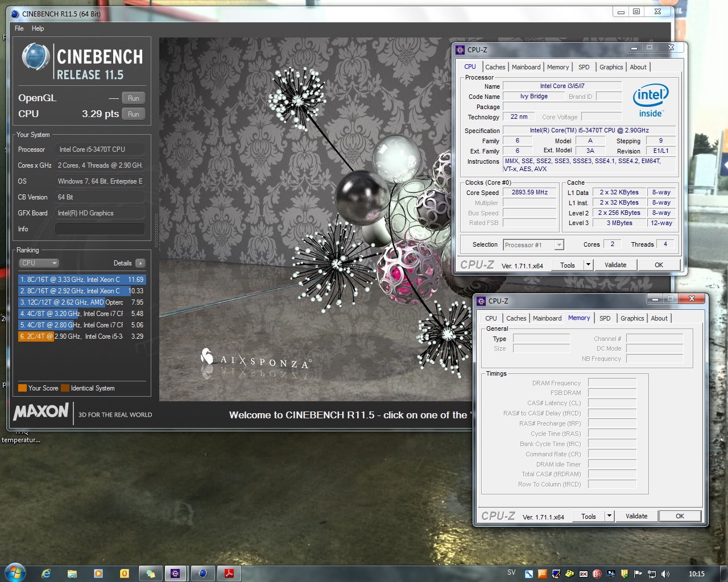Click the Identical System legend swatch
728x582 pixels.
point(65,388)
